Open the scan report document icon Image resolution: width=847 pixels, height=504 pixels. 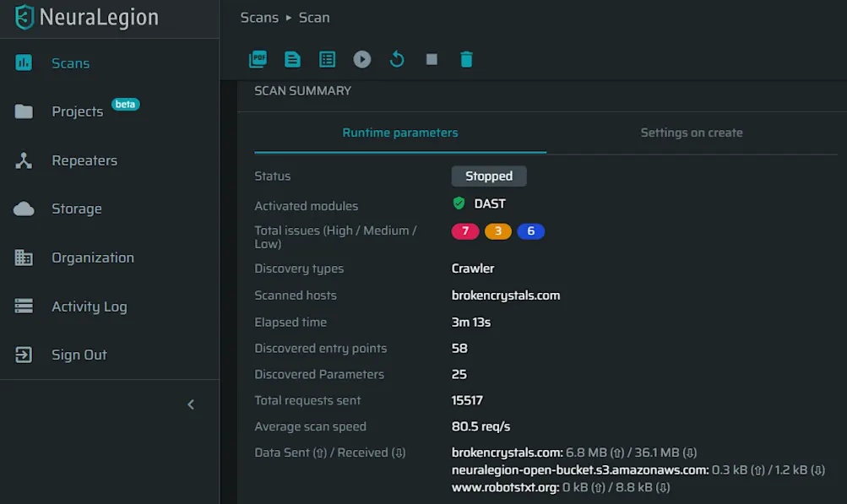point(292,59)
